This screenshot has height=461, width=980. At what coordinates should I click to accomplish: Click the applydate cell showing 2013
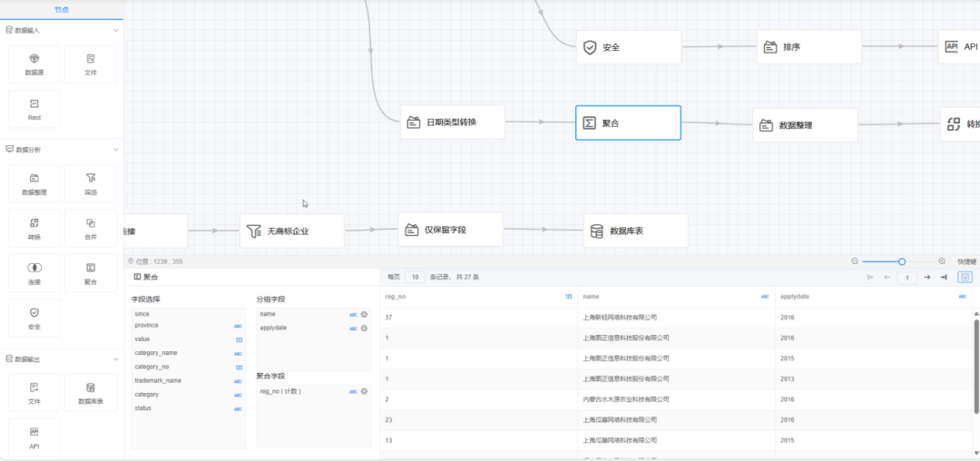[874, 378]
